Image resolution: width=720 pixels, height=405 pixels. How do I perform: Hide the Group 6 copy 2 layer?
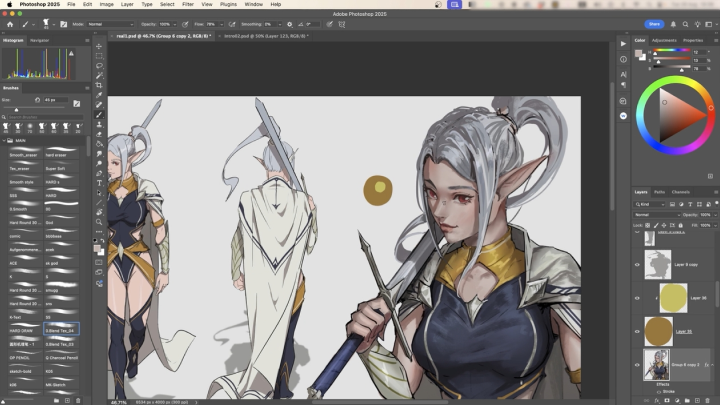(637, 365)
